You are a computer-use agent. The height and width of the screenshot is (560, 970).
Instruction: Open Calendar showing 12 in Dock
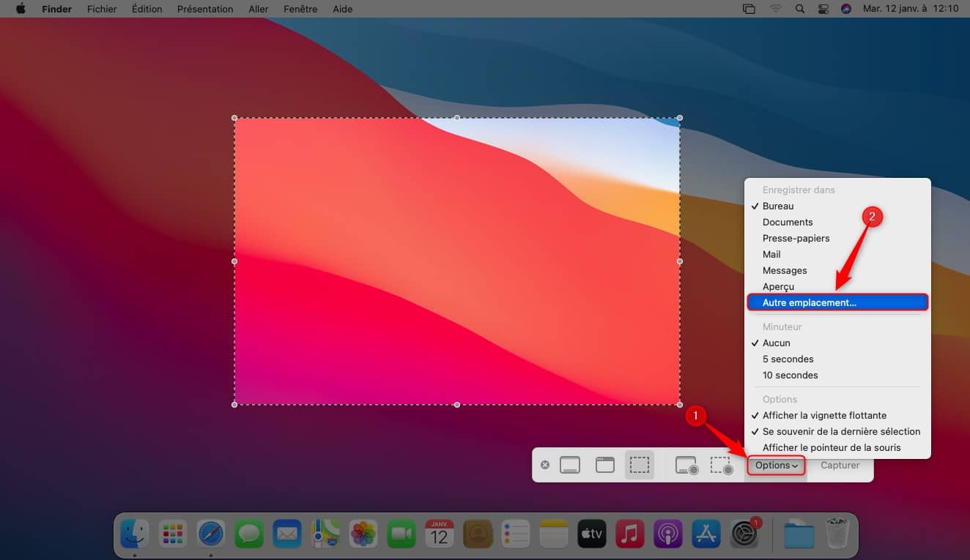point(440,535)
